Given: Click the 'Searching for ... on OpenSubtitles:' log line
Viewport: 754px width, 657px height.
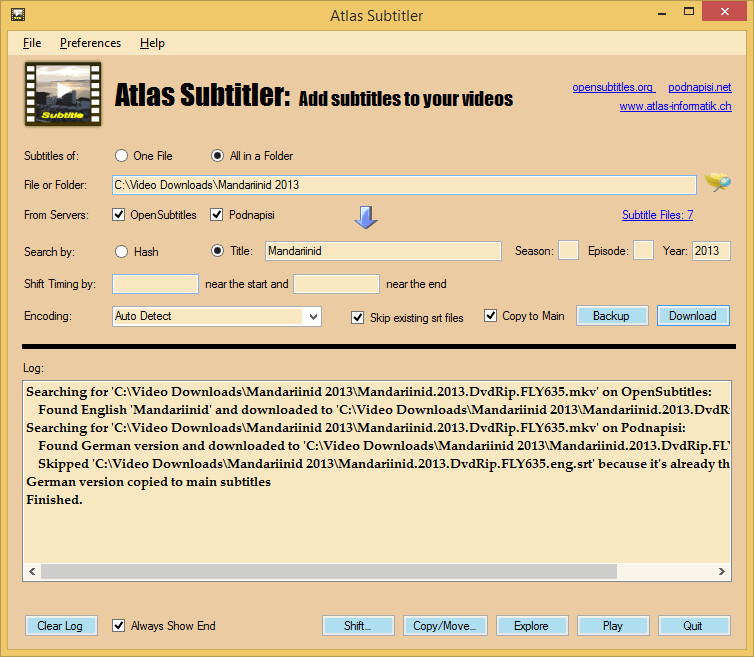Looking at the screenshot, I should [x=369, y=392].
